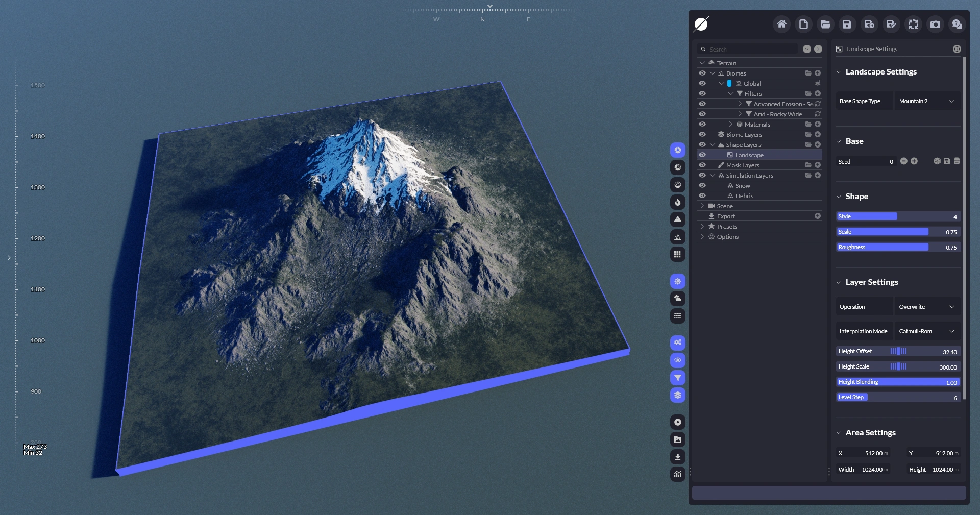980x515 pixels.
Task: Hide the Snow simulation layer
Action: (x=702, y=186)
